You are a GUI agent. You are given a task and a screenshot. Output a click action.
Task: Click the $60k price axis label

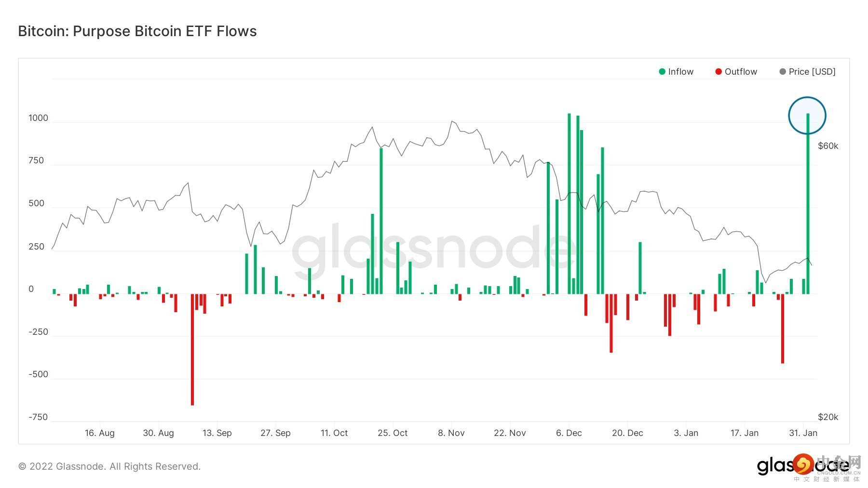tap(828, 146)
